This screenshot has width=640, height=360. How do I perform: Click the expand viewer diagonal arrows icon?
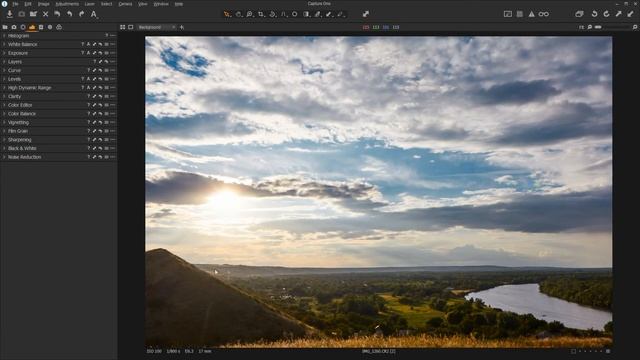[366, 14]
